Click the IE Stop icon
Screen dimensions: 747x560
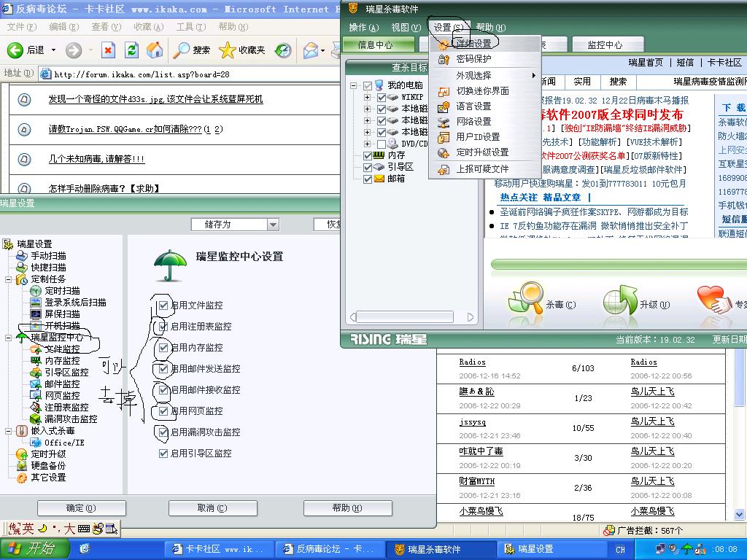point(108,50)
